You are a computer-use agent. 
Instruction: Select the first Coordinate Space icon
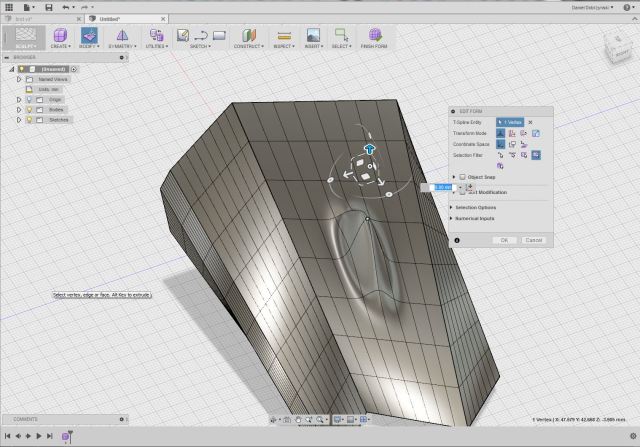500,144
